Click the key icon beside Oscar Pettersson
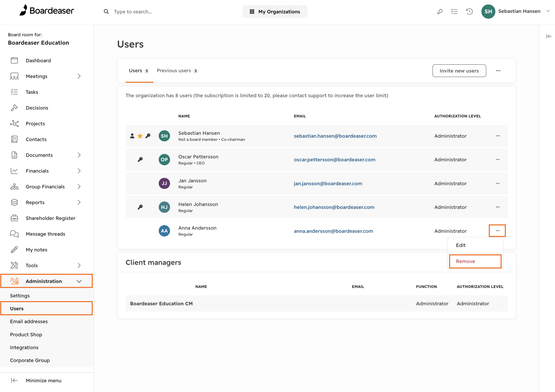555x392 pixels. (x=140, y=159)
